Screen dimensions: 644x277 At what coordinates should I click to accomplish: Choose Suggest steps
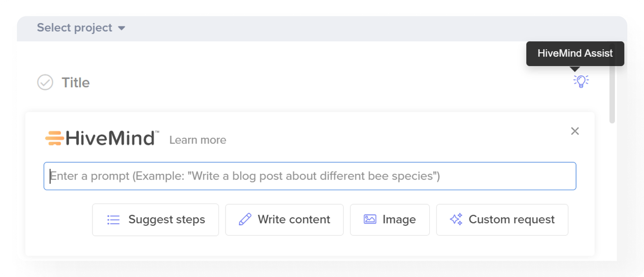155,220
